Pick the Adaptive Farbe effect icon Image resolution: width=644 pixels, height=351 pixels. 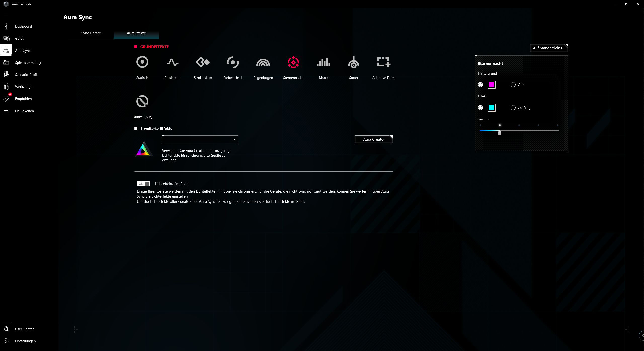click(384, 62)
